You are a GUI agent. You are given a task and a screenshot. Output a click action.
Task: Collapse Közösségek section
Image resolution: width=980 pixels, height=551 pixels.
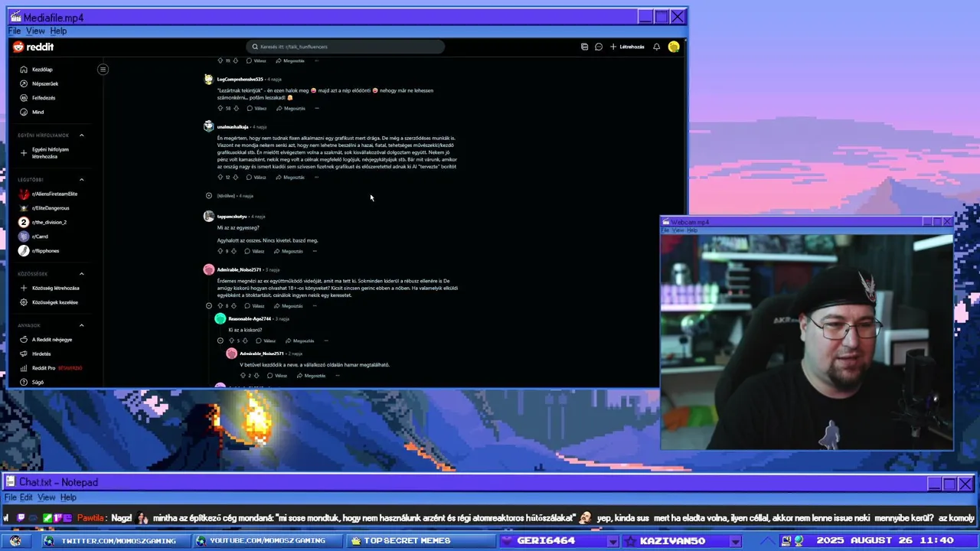(x=82, y=274)
